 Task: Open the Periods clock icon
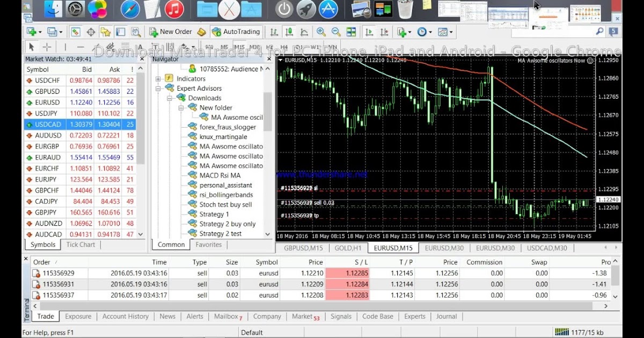click(x=421, y=32)
